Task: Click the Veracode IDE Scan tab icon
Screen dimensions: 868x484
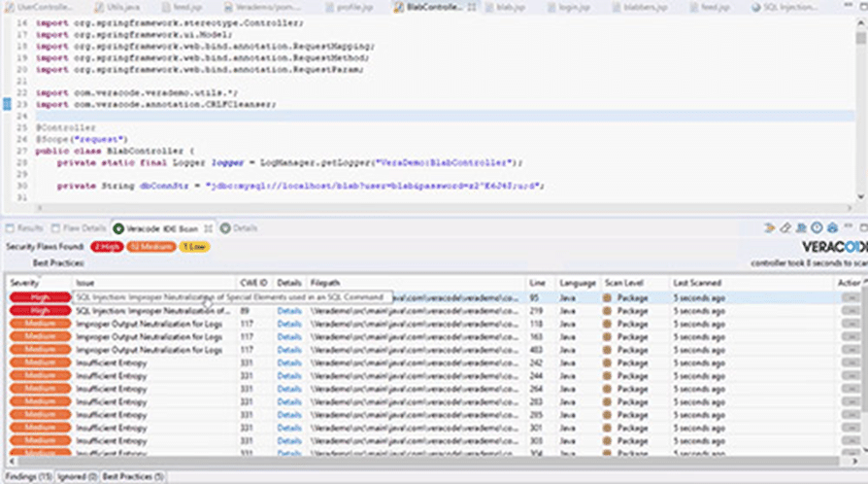Action: (118, 228)
